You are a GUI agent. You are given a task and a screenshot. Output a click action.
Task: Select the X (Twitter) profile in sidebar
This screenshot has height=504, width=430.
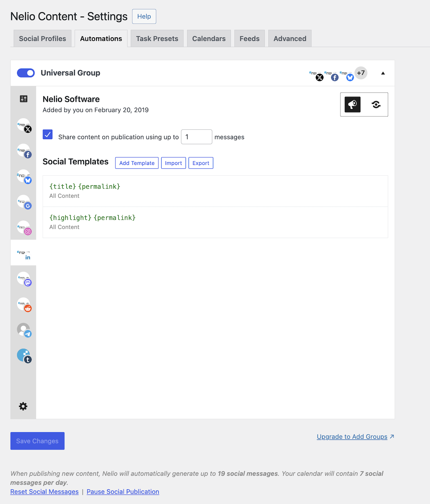24,125
